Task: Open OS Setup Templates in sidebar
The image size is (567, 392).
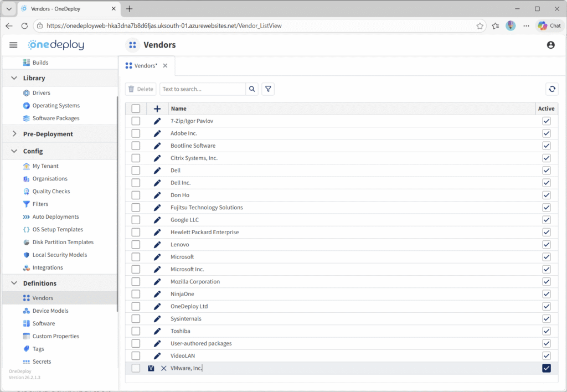Action: click(58, 229)
